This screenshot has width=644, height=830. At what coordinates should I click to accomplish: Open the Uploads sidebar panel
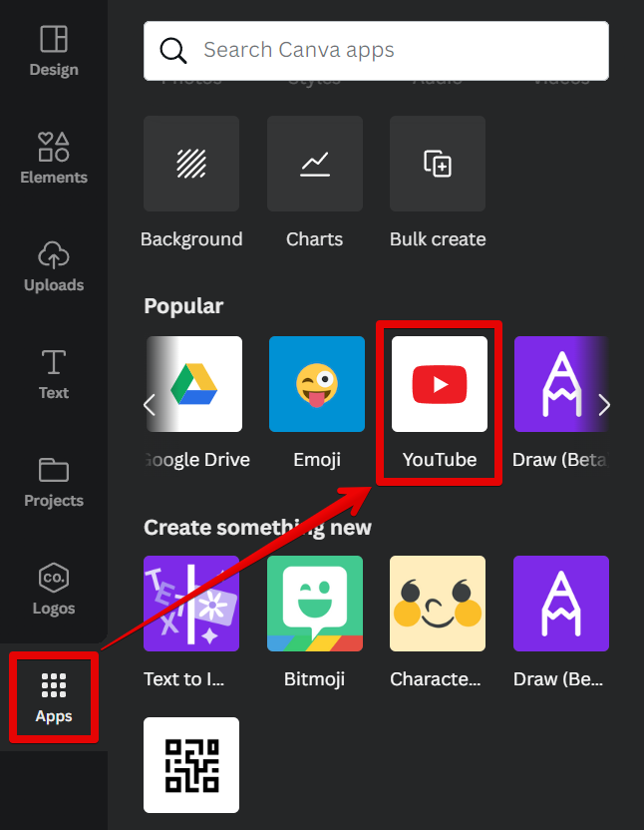pos(54,266)
